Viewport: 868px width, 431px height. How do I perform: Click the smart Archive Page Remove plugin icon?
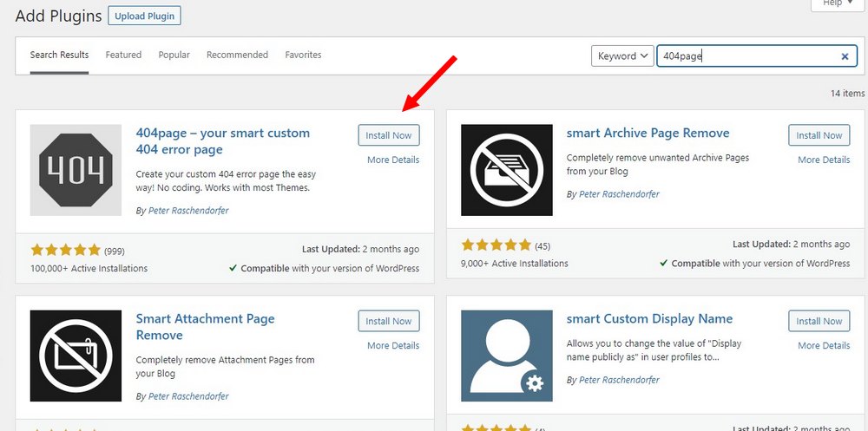pyautogui.click(x=507, y=170)
